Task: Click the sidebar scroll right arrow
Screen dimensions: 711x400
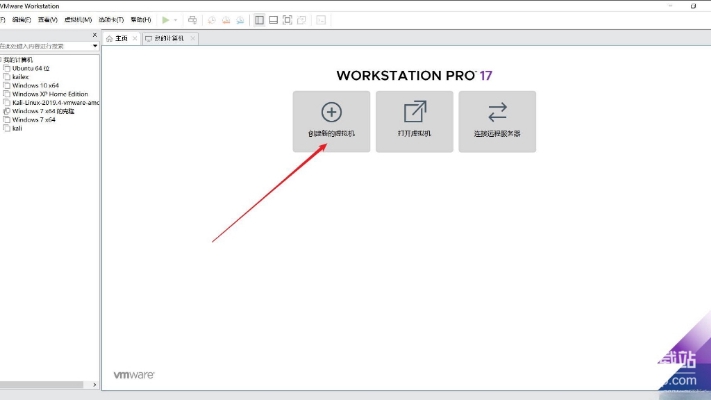Action: [x=94, y=385]
